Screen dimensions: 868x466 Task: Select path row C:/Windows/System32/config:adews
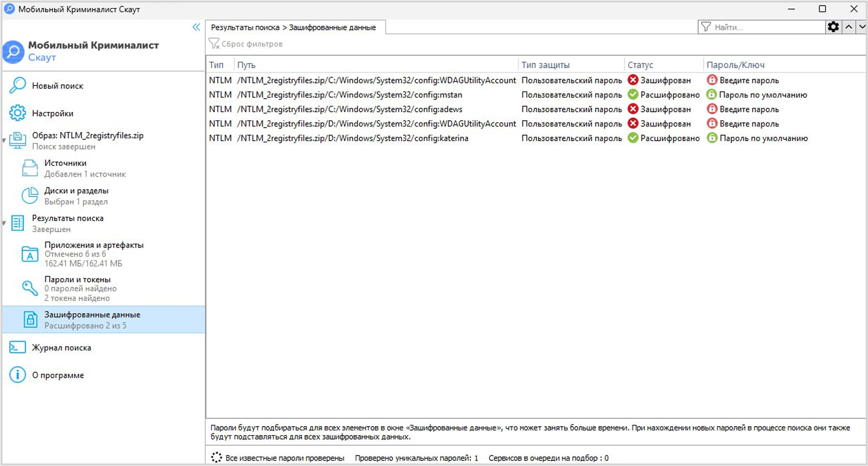(350, 109)
